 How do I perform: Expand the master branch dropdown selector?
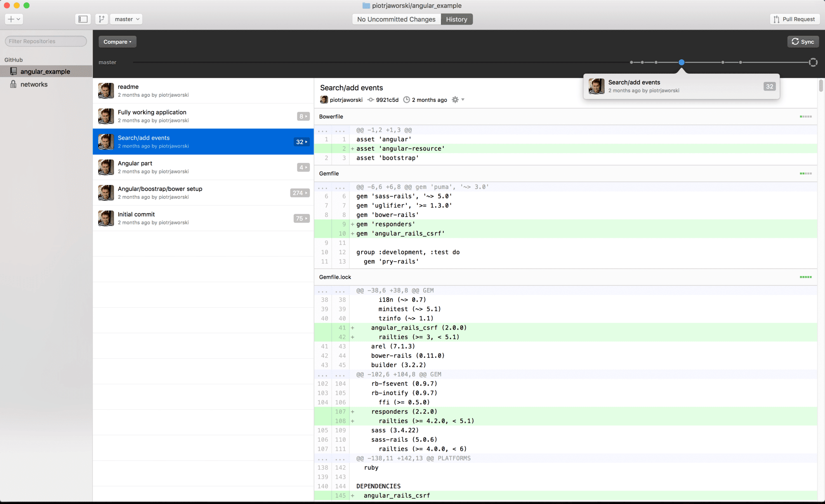tap(126, 19)
